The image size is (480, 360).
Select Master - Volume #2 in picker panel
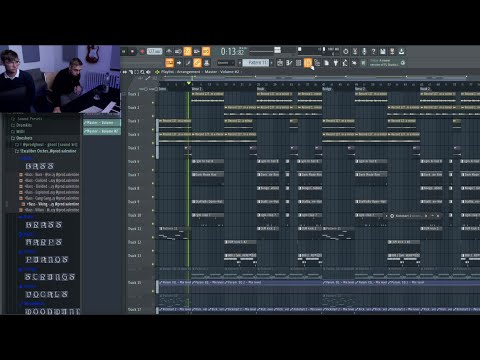tap(102, 131)
